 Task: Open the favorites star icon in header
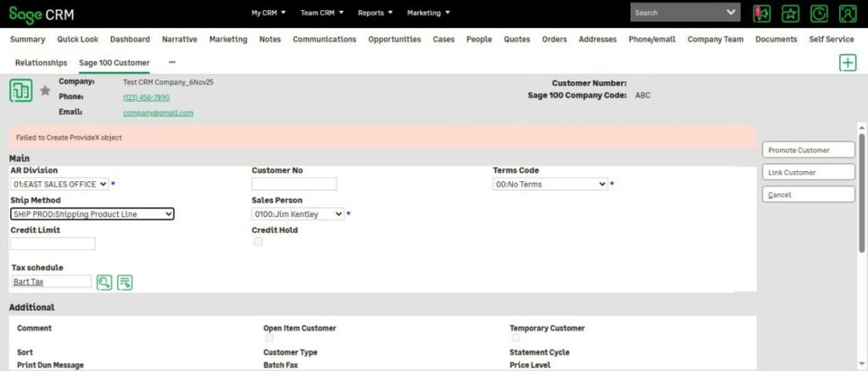[790, 14]
